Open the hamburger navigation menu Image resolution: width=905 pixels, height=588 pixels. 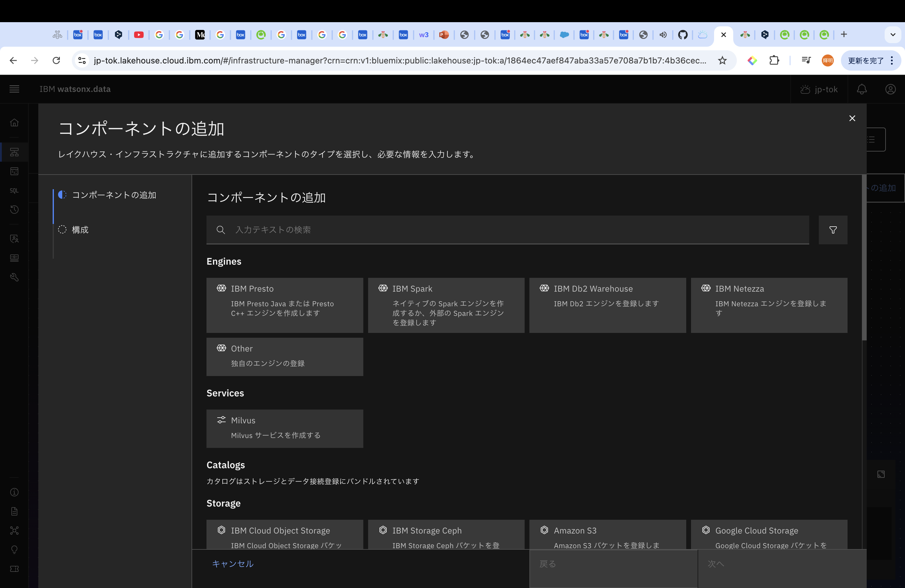click(x=14, y=89)
